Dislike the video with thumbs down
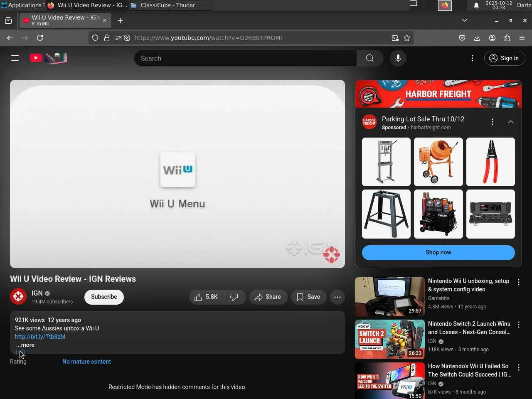 pos(234,297)
